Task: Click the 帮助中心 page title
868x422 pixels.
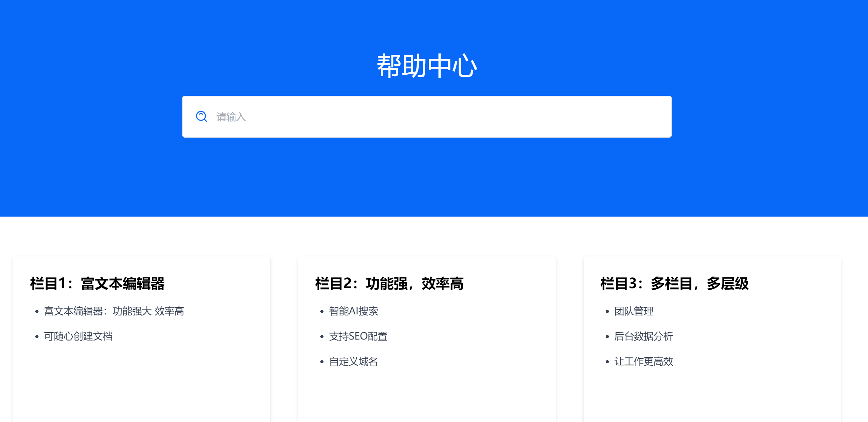Action: (427, 66)
